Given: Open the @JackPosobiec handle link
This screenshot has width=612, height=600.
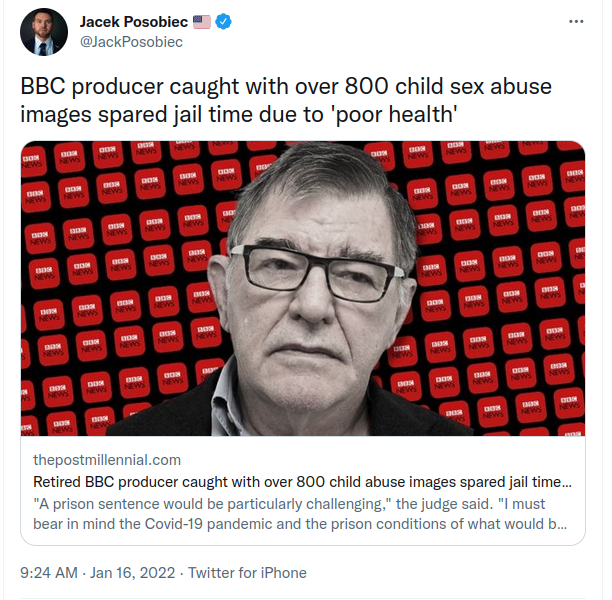Looking at the screenshot, I should [x=131, y=42].
